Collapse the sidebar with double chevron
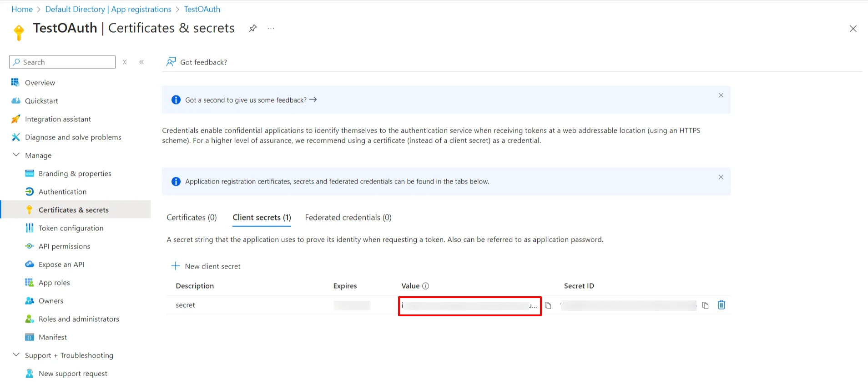Screen dimensions: 868x384 click(141, 62)
